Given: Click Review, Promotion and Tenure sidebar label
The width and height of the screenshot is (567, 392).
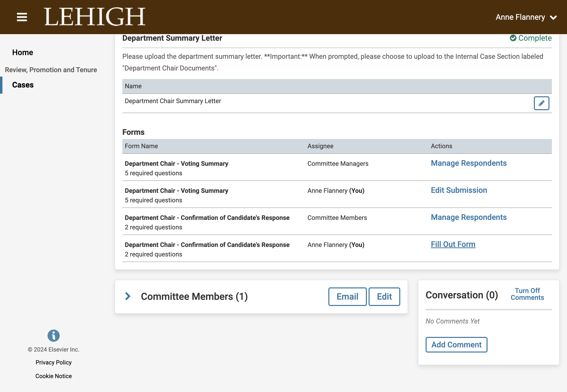Looking at the screenshot, I should pyautogui.click(x=51, y=70).
